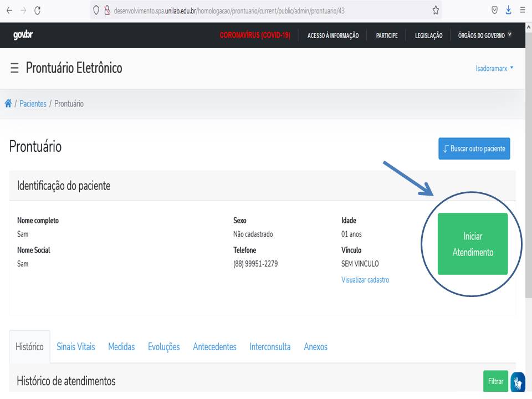This screenshot has height=399, width=532.
Task: Switch to the Sinais Vitais tab
Action: [76, 347]
